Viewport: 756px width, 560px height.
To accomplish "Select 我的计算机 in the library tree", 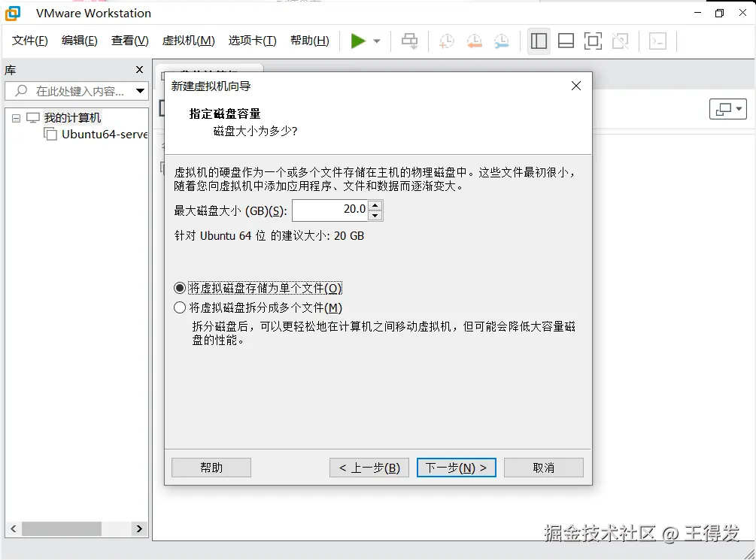I will pyautogui.click(x=72, y=117).
